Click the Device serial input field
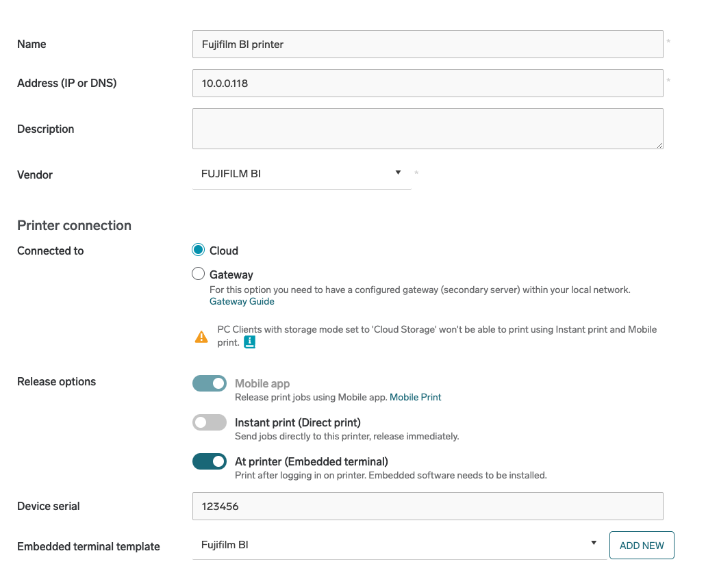This screenshot has width=706, height=588. click(x=427, y=507)
